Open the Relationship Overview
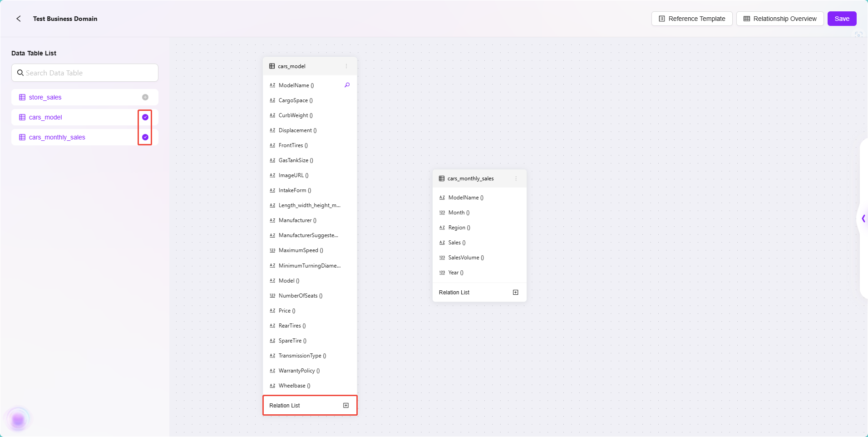Screen dimensions: 868x437 pos(780,19)
